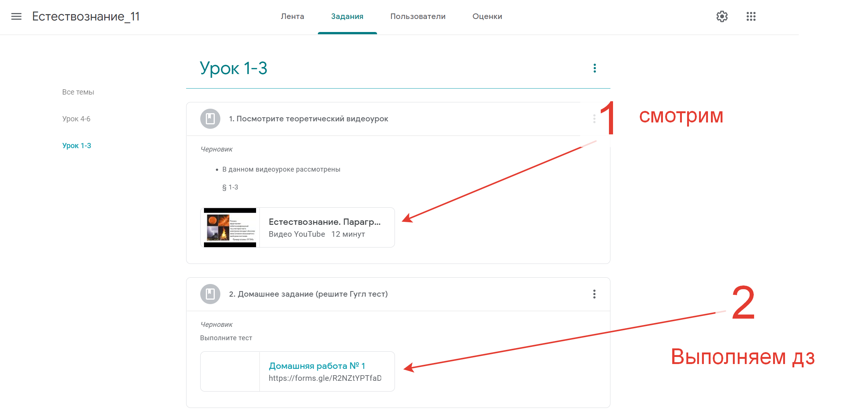Select Урок 1-3 topic in sidebar
Image resolution: width=868 pixels, height=418 pixels.
coord(77,146)
